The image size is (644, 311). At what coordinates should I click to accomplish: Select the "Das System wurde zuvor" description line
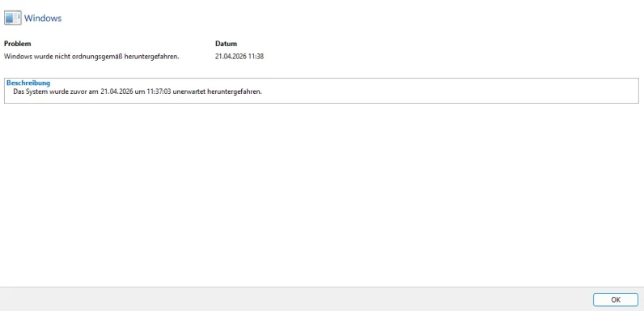(x=138, y=92)
